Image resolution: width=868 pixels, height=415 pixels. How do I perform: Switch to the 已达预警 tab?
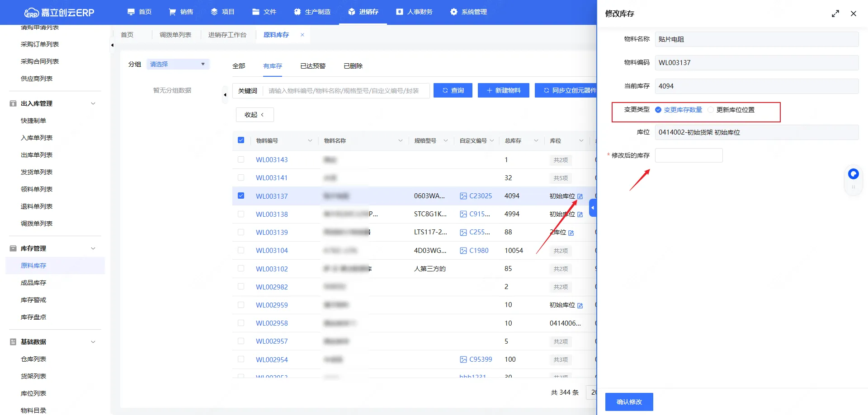click(312, 66)
